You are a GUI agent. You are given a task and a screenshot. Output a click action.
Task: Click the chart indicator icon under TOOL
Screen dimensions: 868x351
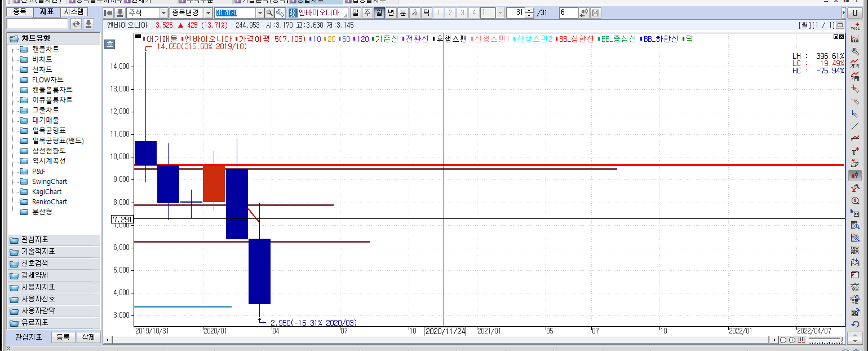point(855,39)
